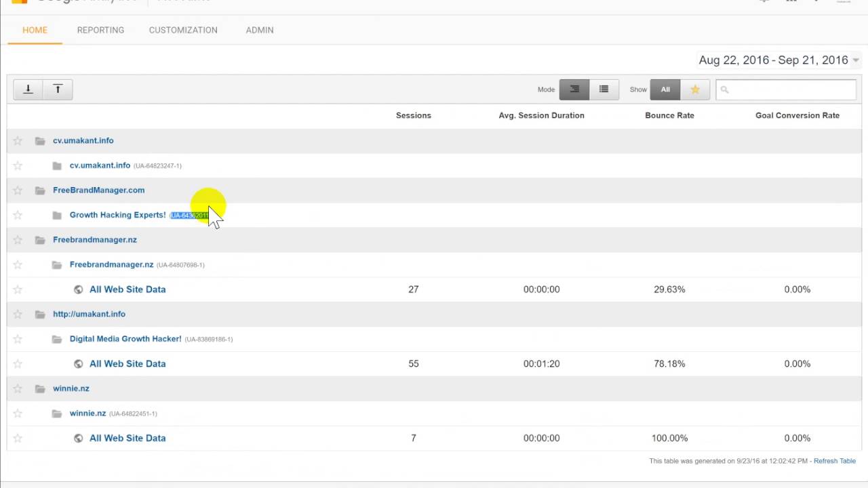The width and height of the screenshot is (868, 488).
Task: Collapse the cv.umakant.info account folder icon
Action: 40,141
